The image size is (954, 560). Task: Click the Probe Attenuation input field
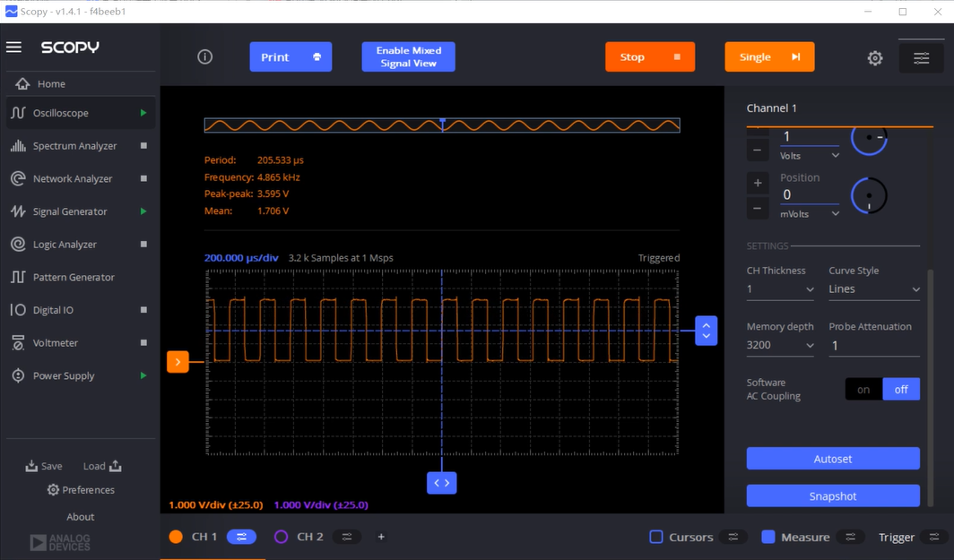tap(874, 345)
